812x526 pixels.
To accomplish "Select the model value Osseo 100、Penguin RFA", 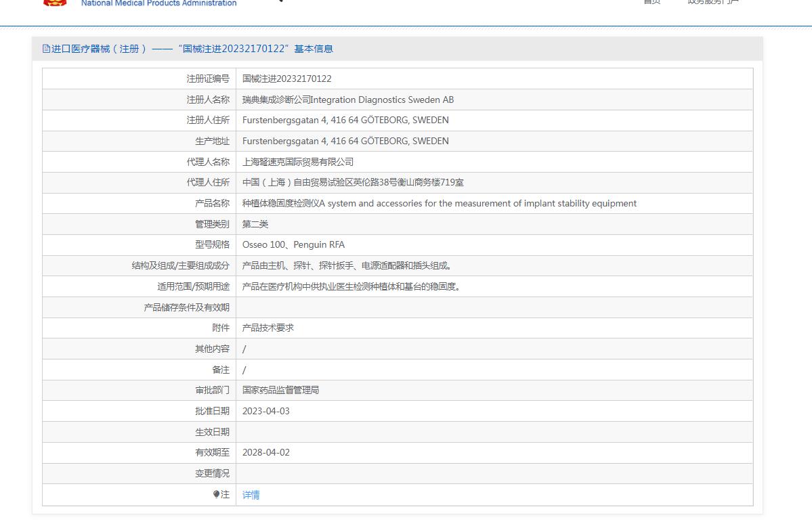I will click(x=293, y=244).
